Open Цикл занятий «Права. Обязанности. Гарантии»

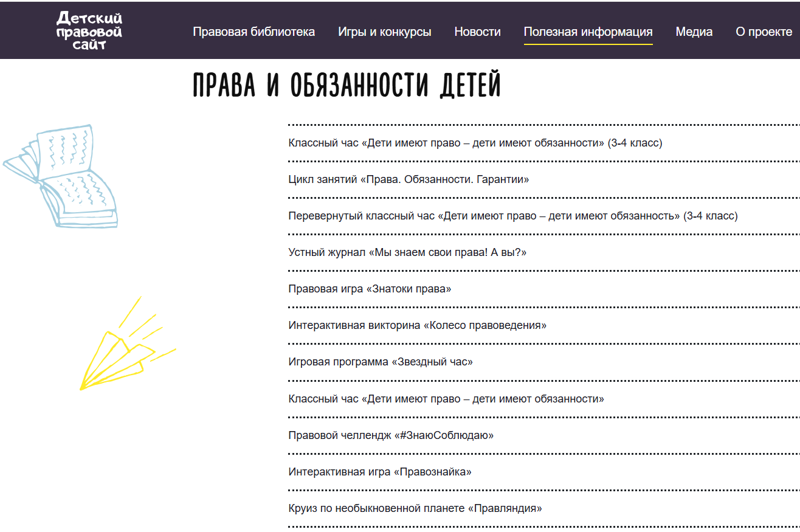pyautogui.click(x=409, y=179)
